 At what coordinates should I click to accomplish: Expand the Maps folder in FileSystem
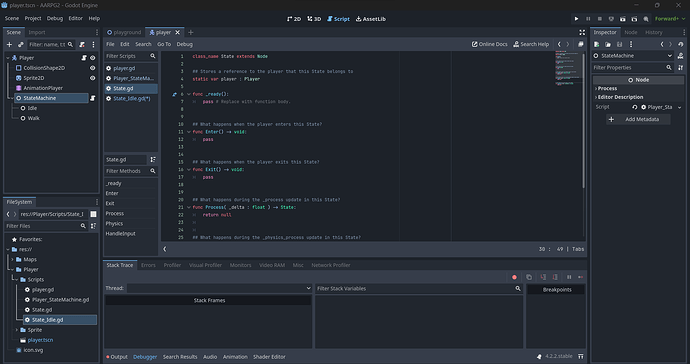12,259
